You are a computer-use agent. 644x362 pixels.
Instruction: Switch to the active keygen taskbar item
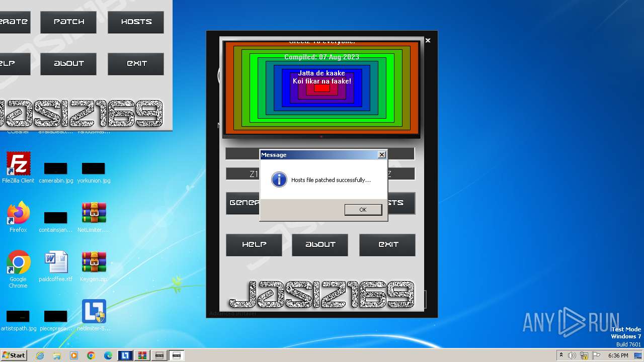tap(177, 355)
